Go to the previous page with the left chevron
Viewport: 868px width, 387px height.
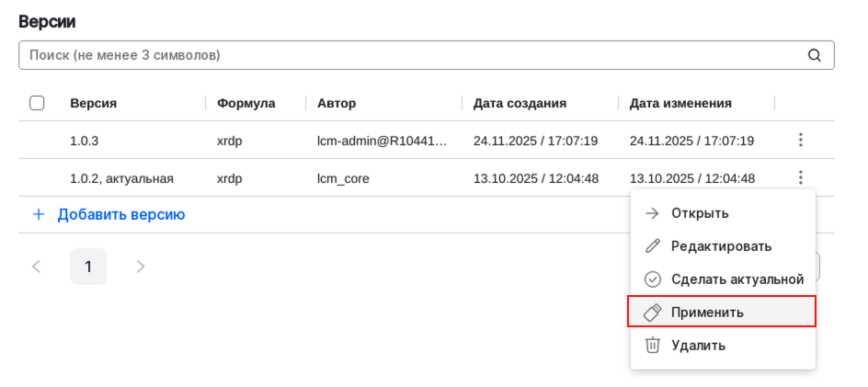point(37,267)
